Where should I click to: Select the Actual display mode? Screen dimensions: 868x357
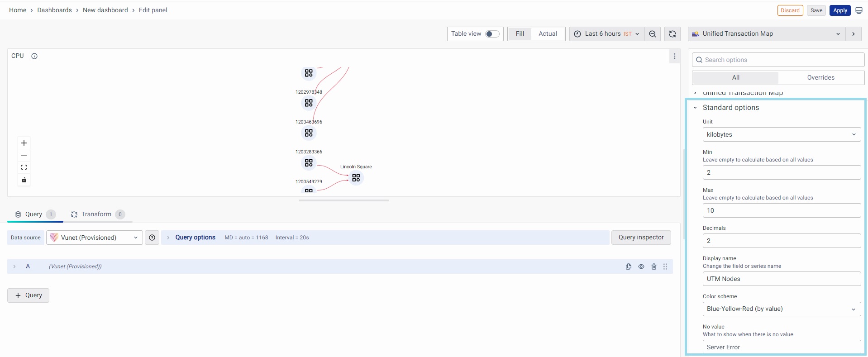pyautogui.click(x=548, y=34)
